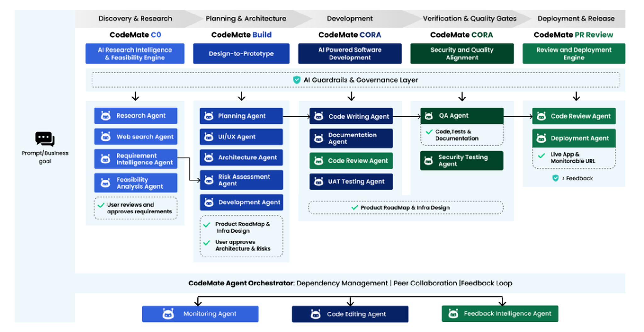Click the Design-to-Prototype banner
644x332 pixels.
coord(241,54)
